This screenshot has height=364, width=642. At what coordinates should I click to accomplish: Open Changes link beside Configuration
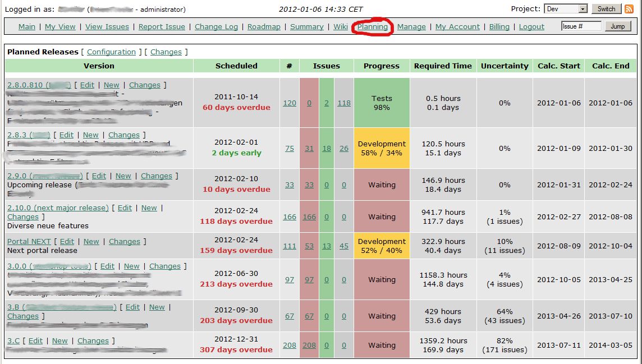point(166,52)
